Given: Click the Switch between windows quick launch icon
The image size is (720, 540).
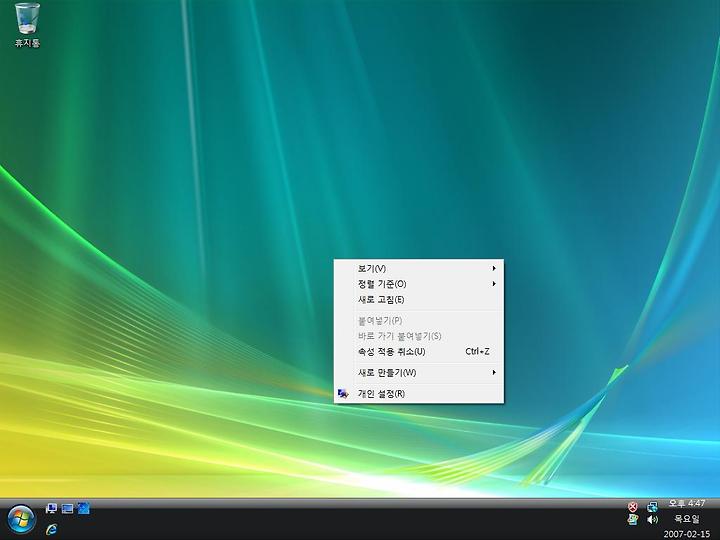Looking at the screenshot, I should (x=68, y=508).
